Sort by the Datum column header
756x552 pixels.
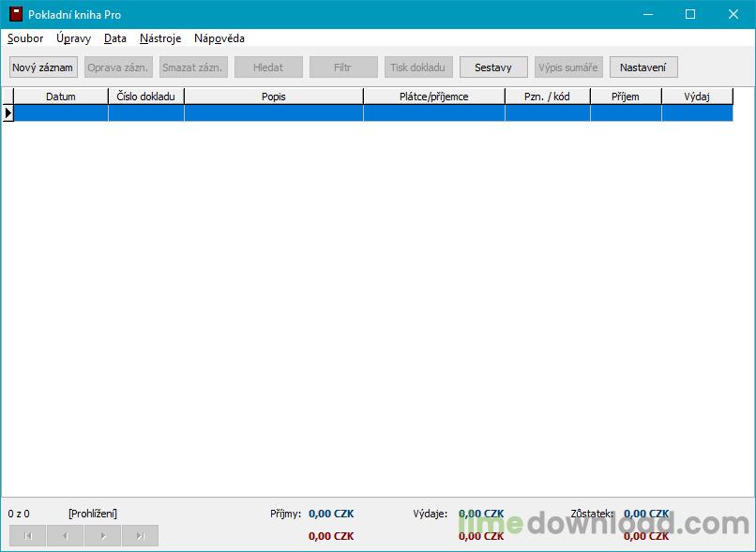[61, 96]
